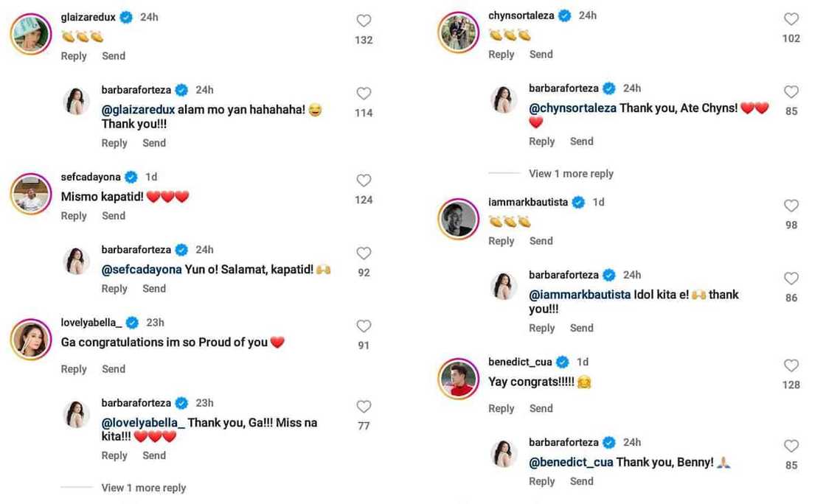Send lovelyabella_'s comment via Send
This screenshot has height=504, width=826.
114,369
